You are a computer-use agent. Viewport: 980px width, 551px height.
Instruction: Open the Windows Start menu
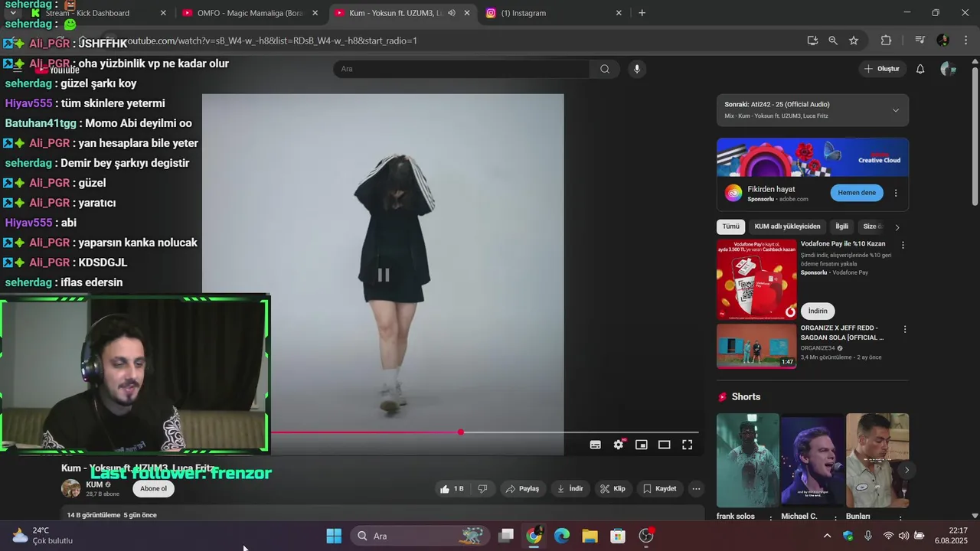pos(334,536)
